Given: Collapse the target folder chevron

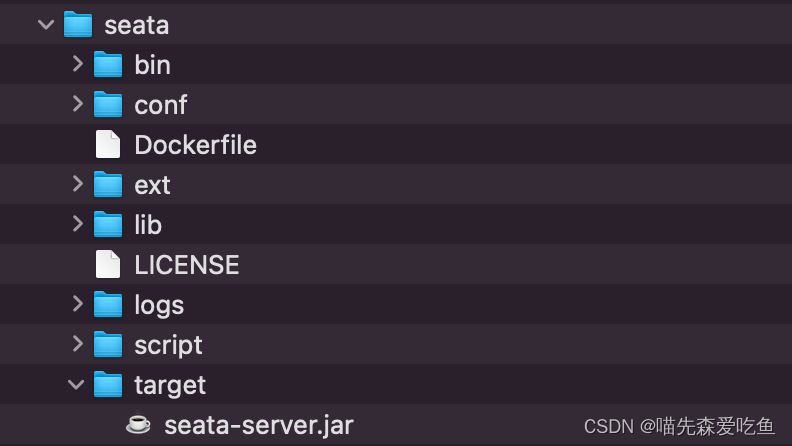Looking at the screenshot, I should click(x=76, y=384).
